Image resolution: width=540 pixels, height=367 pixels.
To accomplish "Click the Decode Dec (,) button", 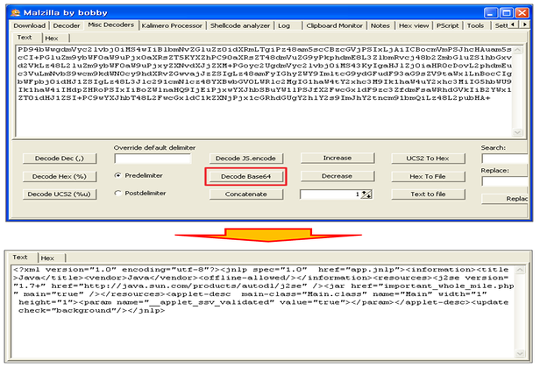I will coord(60,158).
